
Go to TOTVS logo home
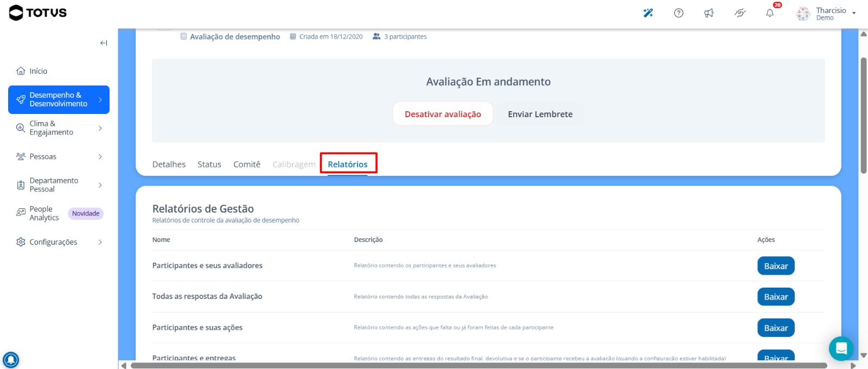click(38, 12)
